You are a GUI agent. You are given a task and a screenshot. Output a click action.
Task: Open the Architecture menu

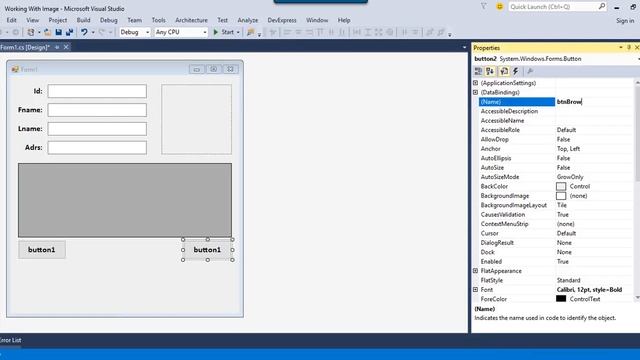click(x=191, y=20)
